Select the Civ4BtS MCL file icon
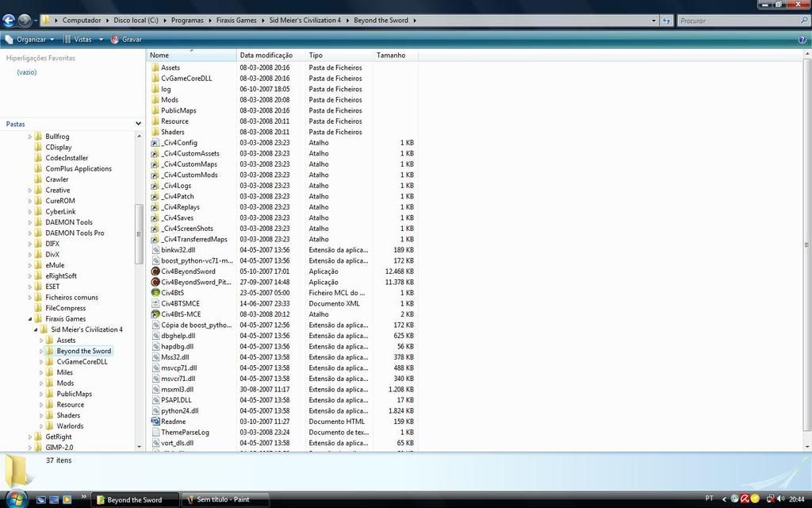Image resolution: width=812 pixels, height=508 pixels. pos(155,293)
